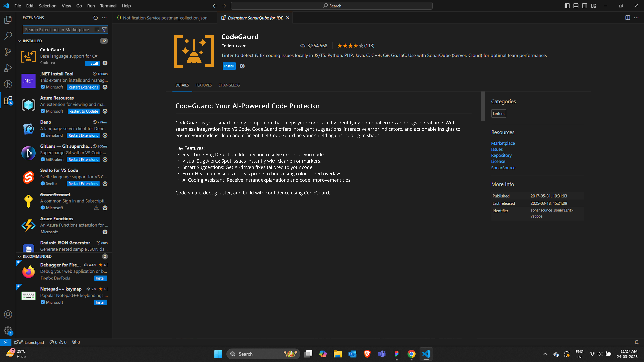644x362 pixels.
Task: Refresh the Extensions list
Action: pyautogui.click(x=96, y=18)
